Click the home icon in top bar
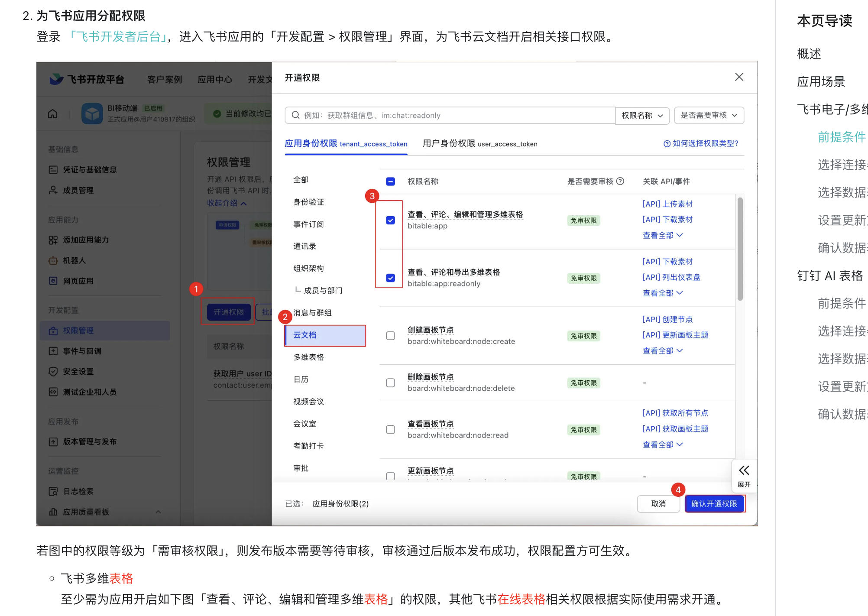Image resolution: width=868 pixels, height=616 pixels. point(52,113)
